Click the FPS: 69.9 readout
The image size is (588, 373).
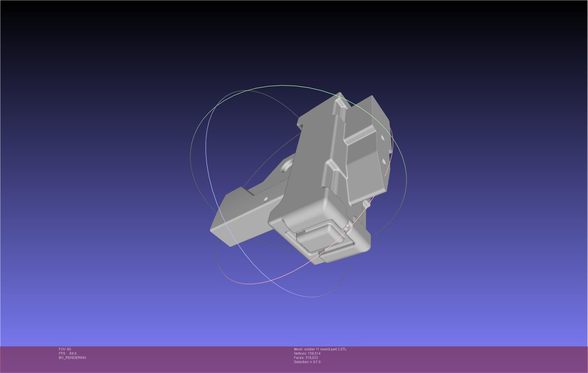point(68,354)
